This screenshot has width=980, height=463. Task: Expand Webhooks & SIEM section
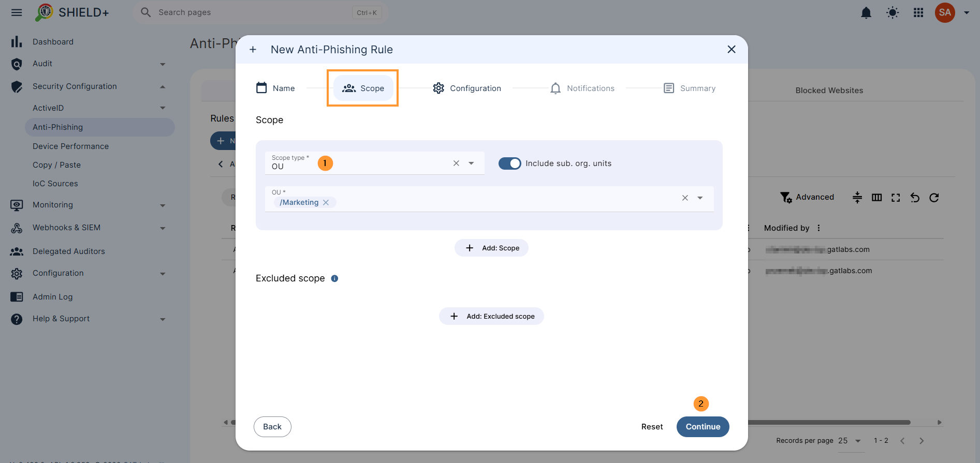click(163, 228)
